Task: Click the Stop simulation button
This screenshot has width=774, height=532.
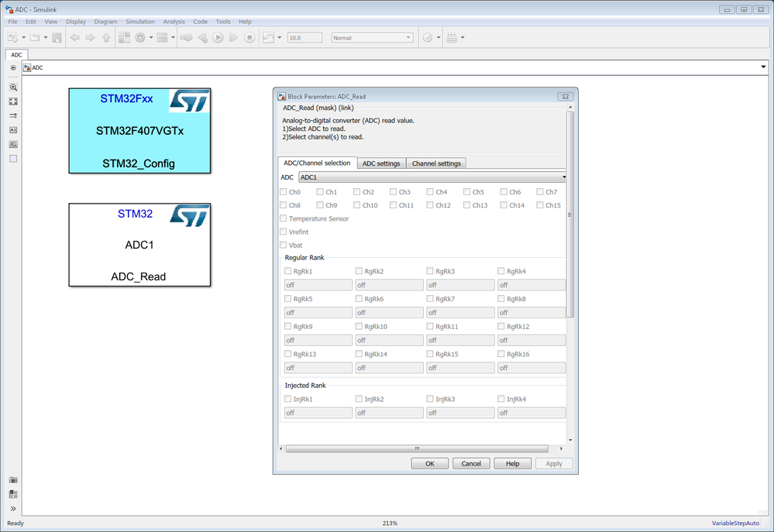Action: [x=249, y=37]
